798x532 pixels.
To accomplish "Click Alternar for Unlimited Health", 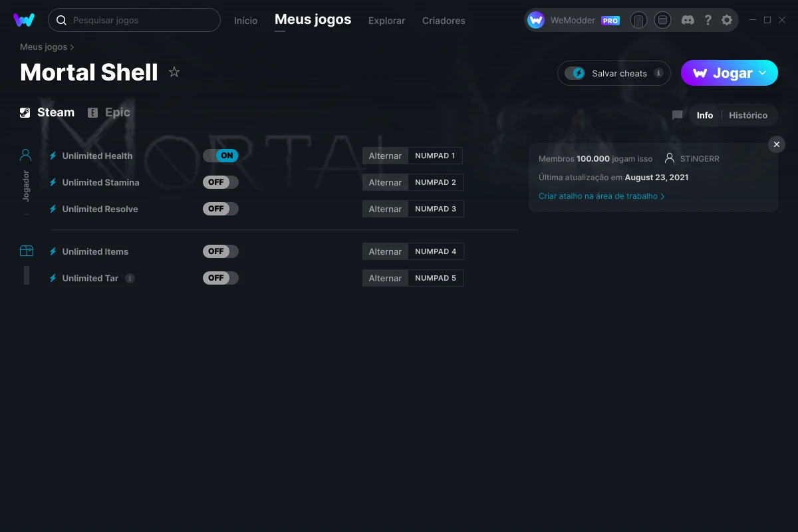I will 385,156.
